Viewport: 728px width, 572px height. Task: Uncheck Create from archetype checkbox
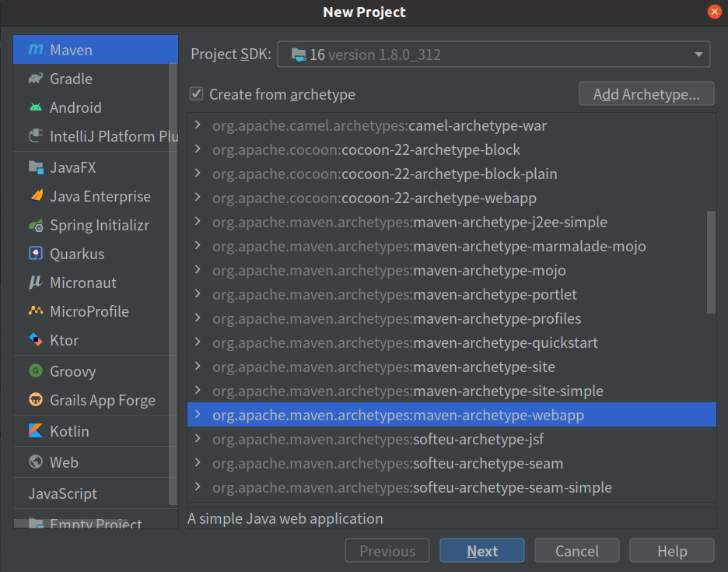197,94
